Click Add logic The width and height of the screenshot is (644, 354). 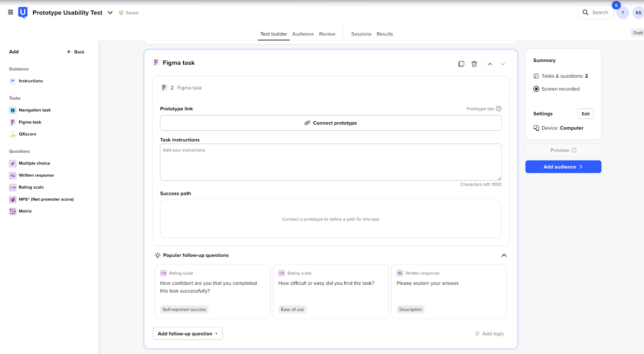tap(490, 333)
